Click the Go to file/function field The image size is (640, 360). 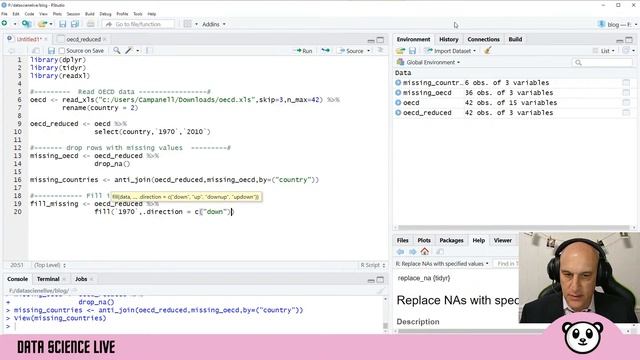point(138,24)
